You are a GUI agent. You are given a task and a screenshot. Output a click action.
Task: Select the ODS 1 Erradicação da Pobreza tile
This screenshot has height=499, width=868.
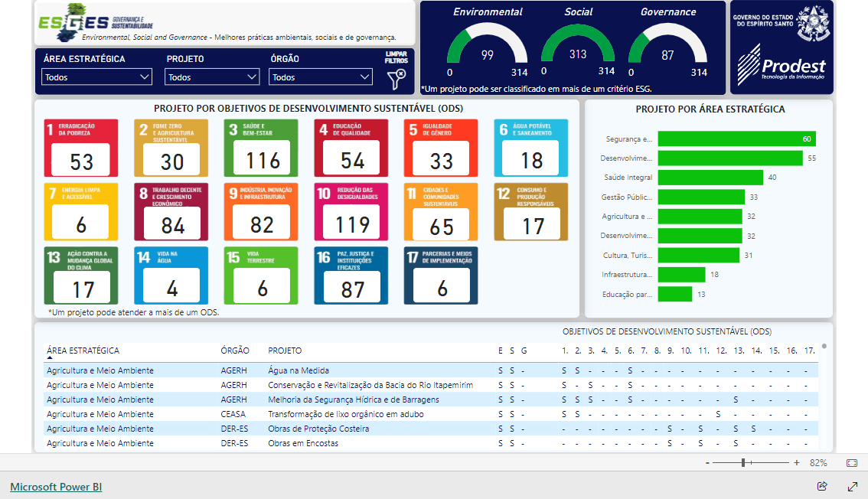81,148
